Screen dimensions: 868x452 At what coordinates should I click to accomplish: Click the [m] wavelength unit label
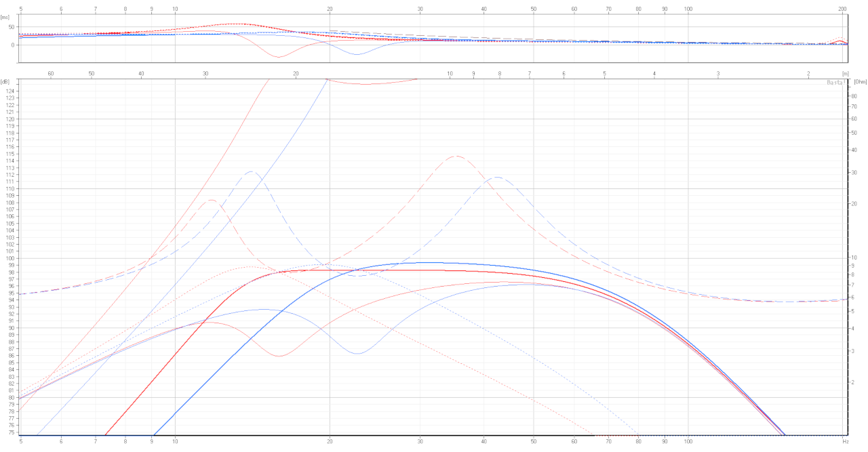pyautogui.click(x=845, y=73)
